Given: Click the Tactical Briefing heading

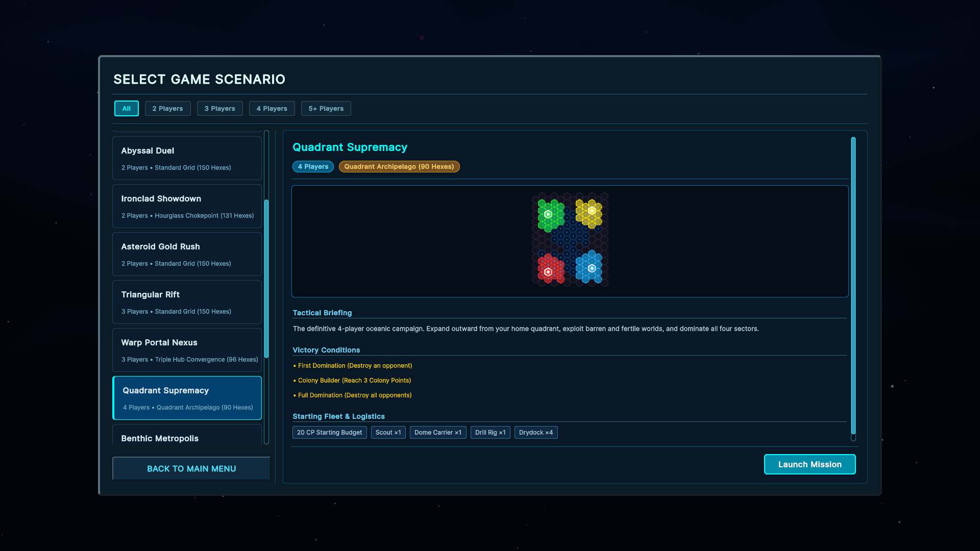Looking at the screenshot, I should pos(322,313).
